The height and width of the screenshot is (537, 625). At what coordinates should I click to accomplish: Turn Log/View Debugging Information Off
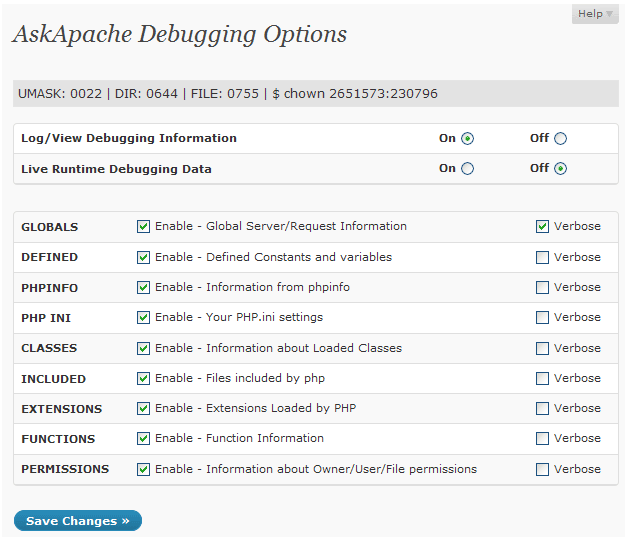click(560, 138)
